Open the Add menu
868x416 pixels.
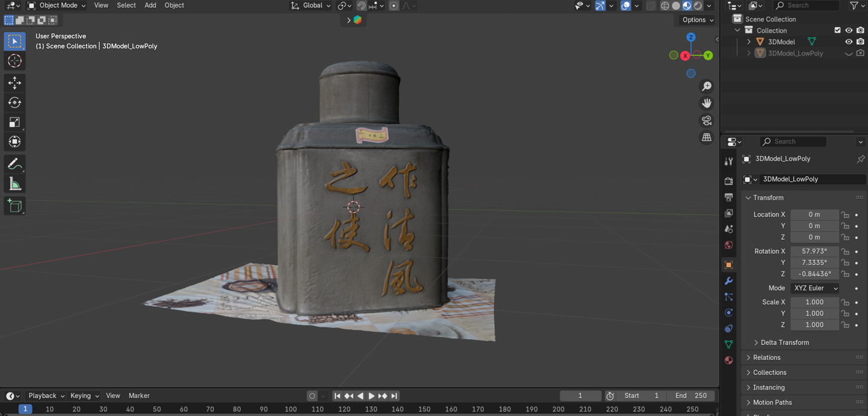pyautogui.click(x=150, y=5)
